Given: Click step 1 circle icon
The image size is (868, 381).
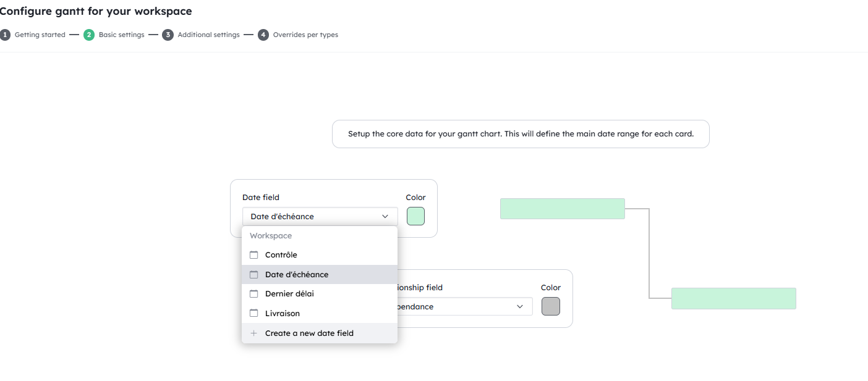Looking at the screenshot, I should 5,35.
